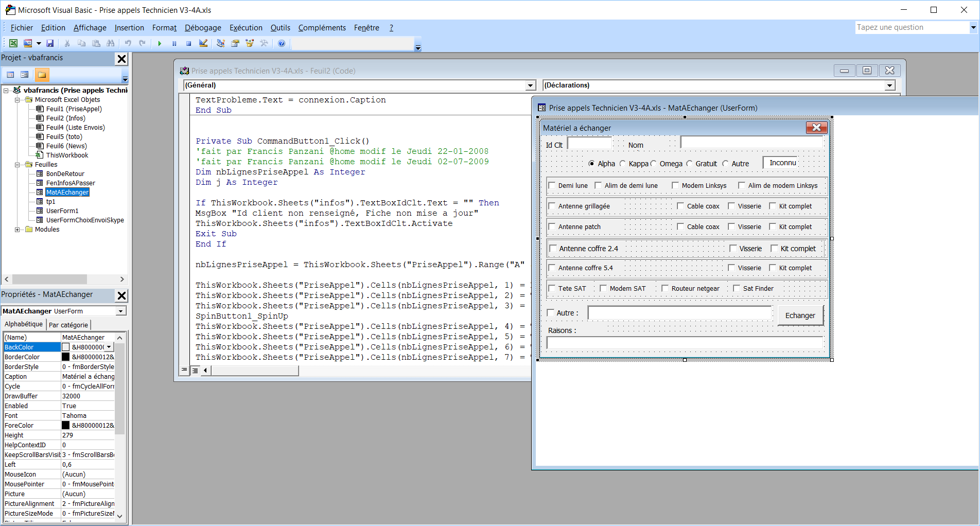This screenshot has width=980, height=526.
Task: Click View Code icon in Project panel
Action: point(10,75)
